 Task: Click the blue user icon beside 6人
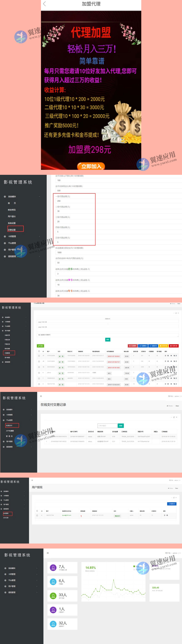pyautogui.click(x=53, y=582)
